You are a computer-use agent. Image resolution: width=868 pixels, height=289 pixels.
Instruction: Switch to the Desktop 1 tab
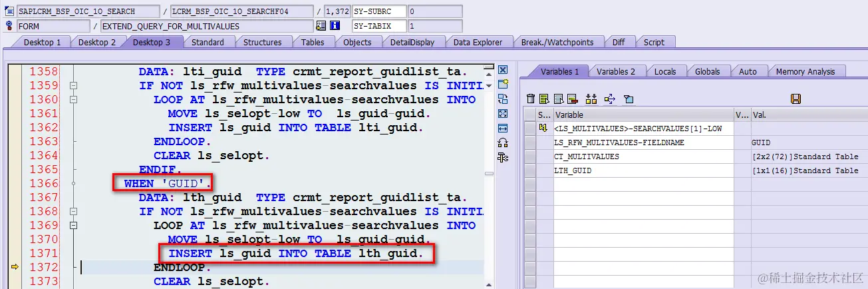coord(43,42)
